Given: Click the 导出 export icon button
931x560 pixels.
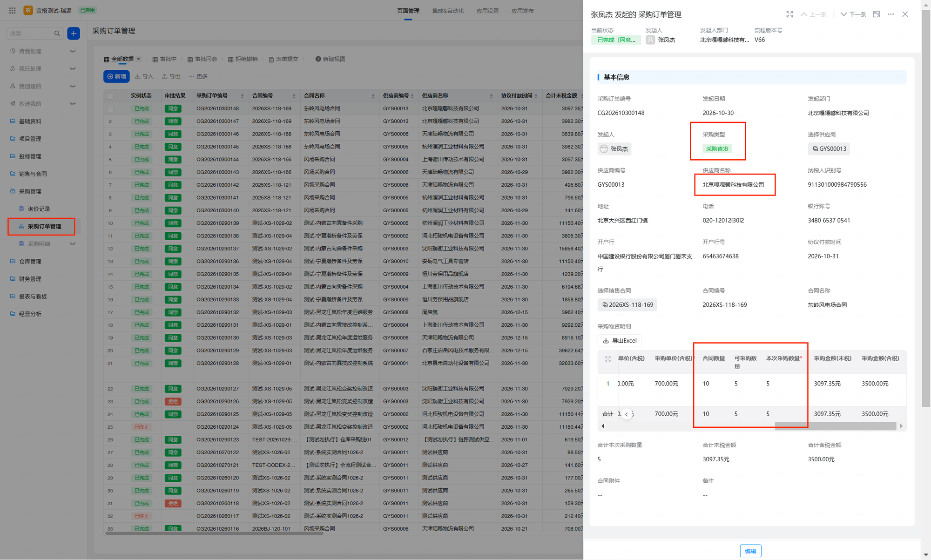Looking at the screenshot, I should [171, 76].
